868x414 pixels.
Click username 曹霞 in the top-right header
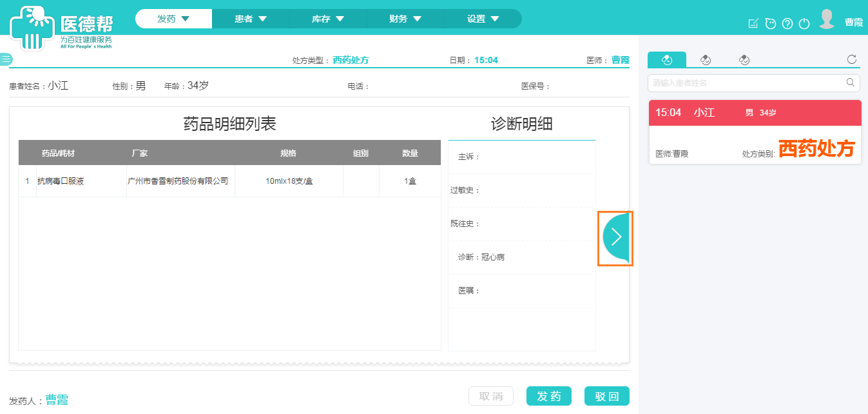point(854,23)
